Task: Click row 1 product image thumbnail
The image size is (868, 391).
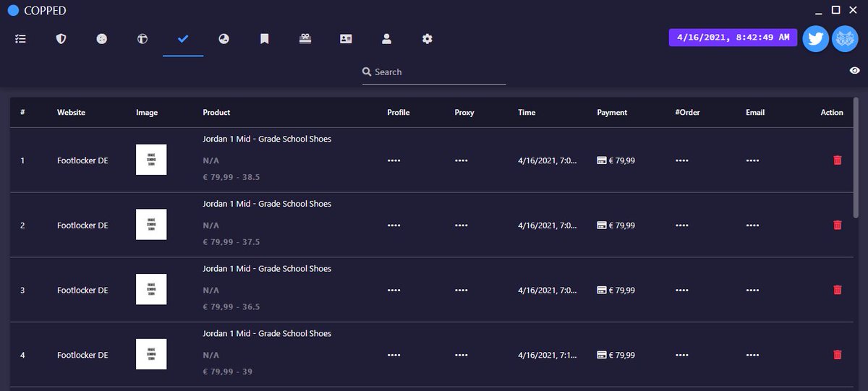Action: pyautogui.click(x=151, y=160)
